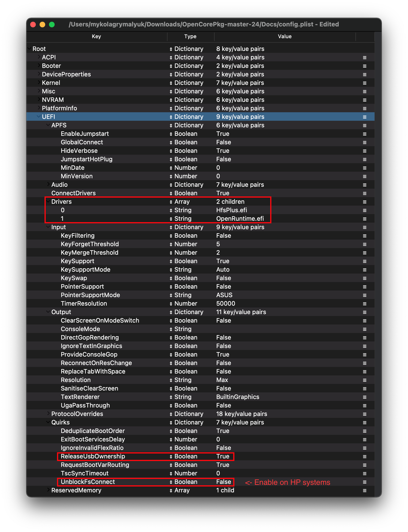The image size is (408, 532).
Task: Expand the Audio dictionary
Action: click(48, 185)
